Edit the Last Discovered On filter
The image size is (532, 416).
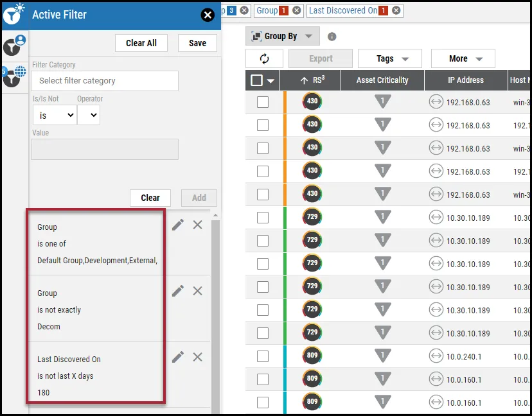[178, 357]
